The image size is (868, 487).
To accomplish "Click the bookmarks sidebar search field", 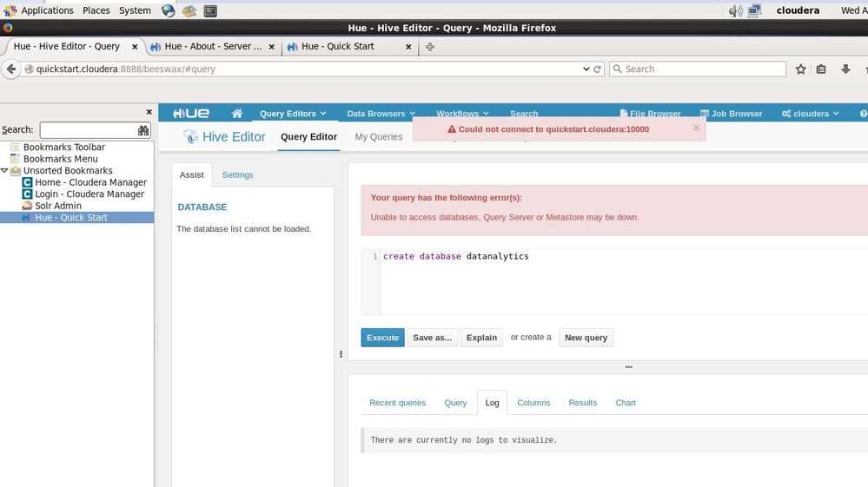I will tap(88, 130).
